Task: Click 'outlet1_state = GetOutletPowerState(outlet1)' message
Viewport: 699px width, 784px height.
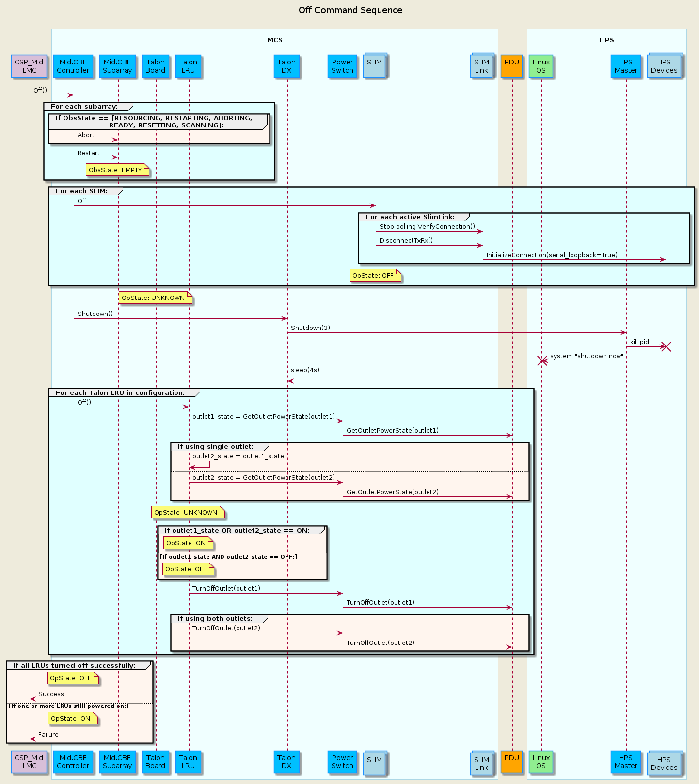Action: [264, 416]
